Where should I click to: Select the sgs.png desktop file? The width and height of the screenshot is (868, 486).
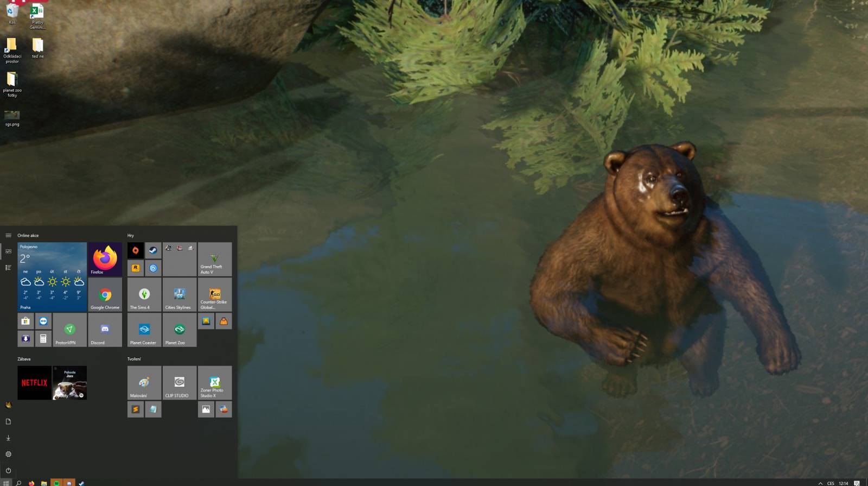click(x=12, y=118)
